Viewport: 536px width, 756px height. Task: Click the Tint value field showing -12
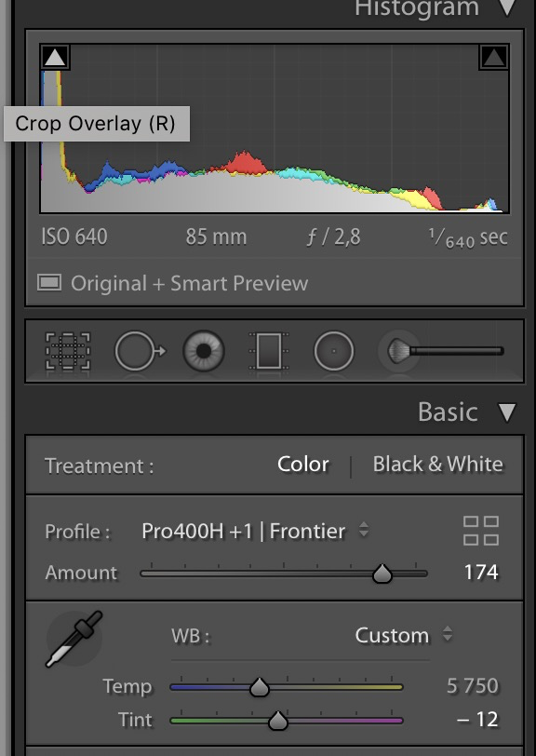coord(477,720)
